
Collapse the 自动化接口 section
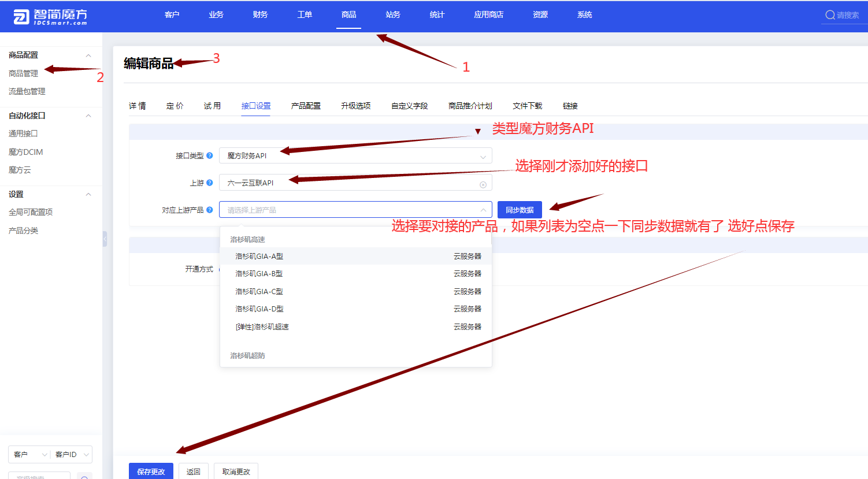pos(88,116)
